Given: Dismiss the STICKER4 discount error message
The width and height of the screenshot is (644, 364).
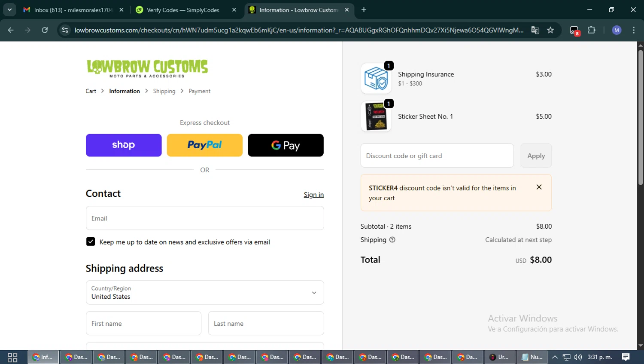Looking at the screenshot, I should click(539, 187).
